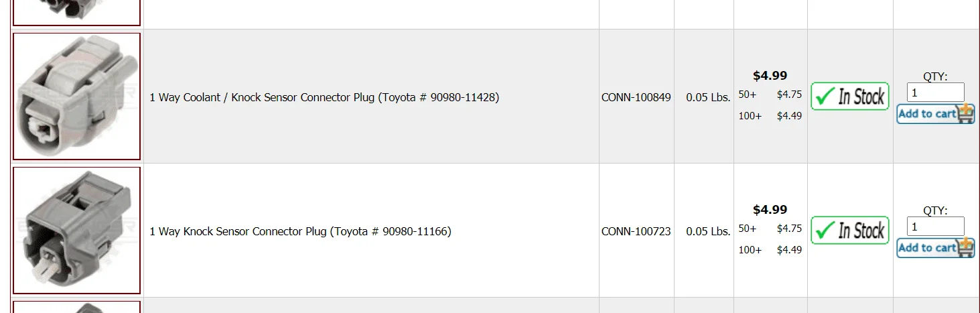Click the In Stock checkmark badge for CONN-100723
This screenshot has height=313, width=980.
pos(850,231)
